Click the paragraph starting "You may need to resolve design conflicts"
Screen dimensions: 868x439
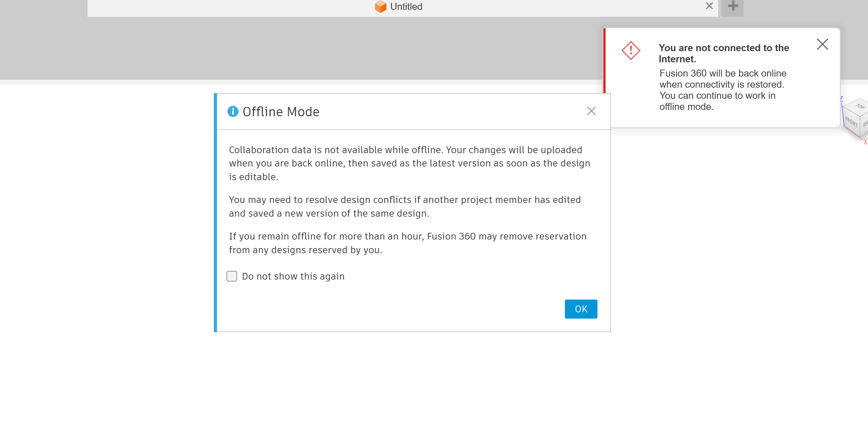(x=405, y=206)
